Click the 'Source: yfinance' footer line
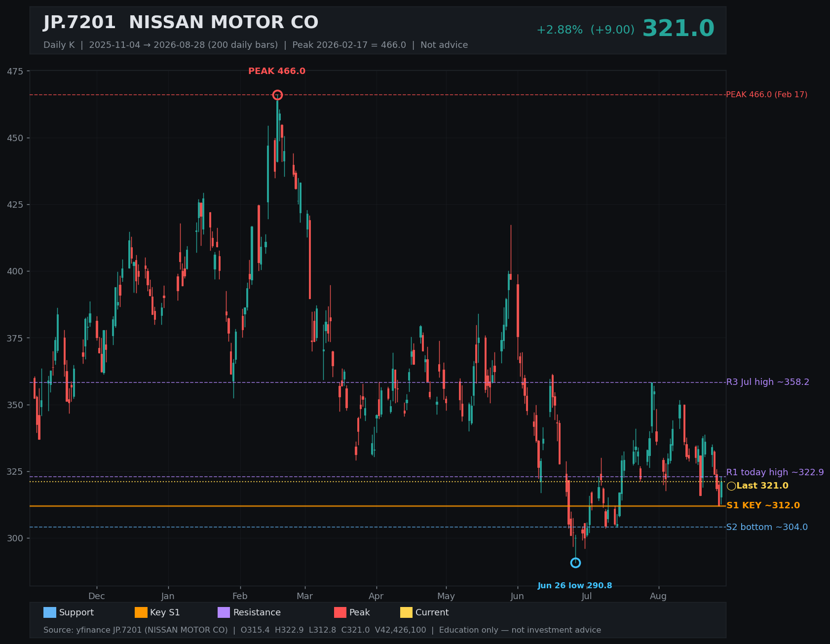 coord(322,630)
